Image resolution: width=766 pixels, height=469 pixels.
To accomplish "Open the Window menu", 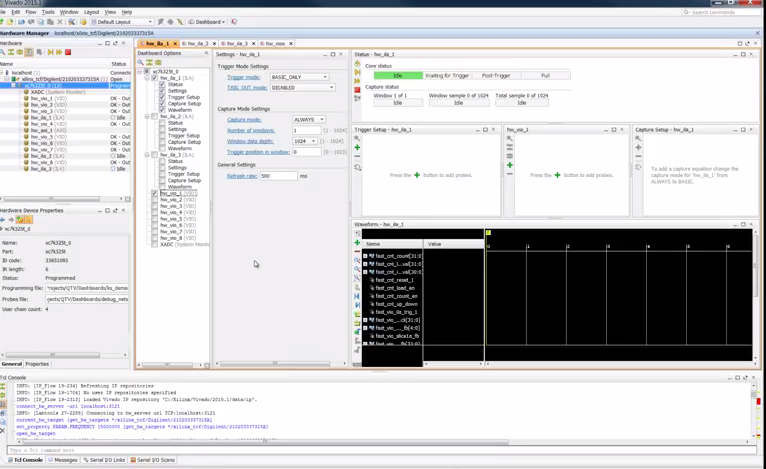I will coord(69,12).
